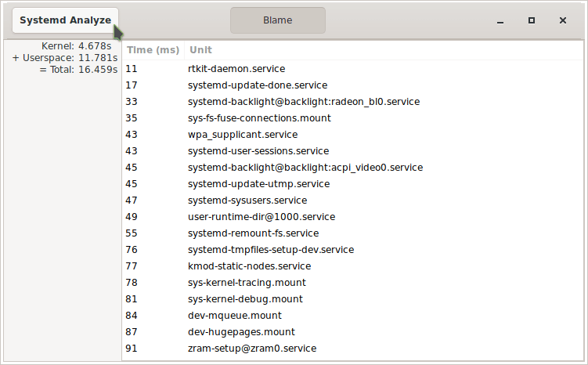
Task: Select systemd-update-utmp.service row
Action: pos(352,184)
